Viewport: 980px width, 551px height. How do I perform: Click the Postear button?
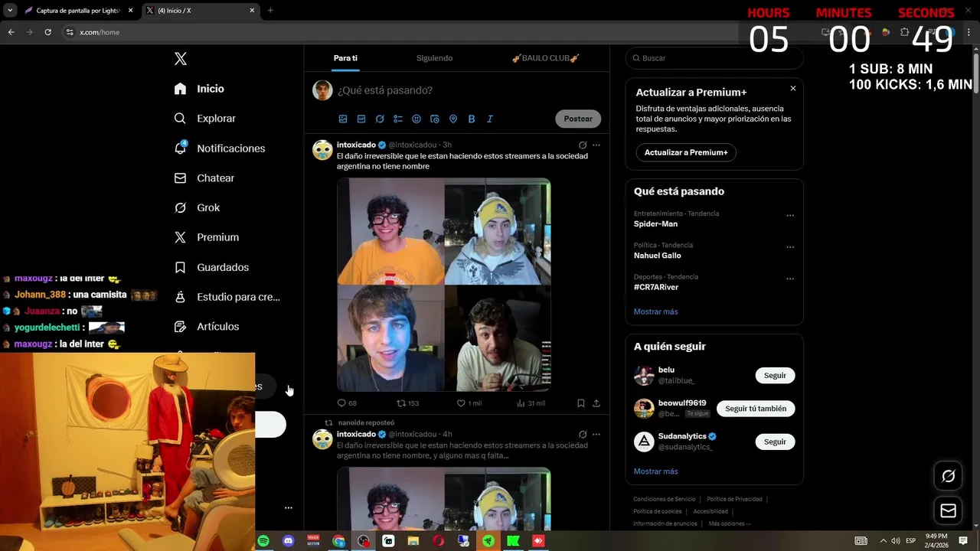pyautogui.click(x=578, y=119)
